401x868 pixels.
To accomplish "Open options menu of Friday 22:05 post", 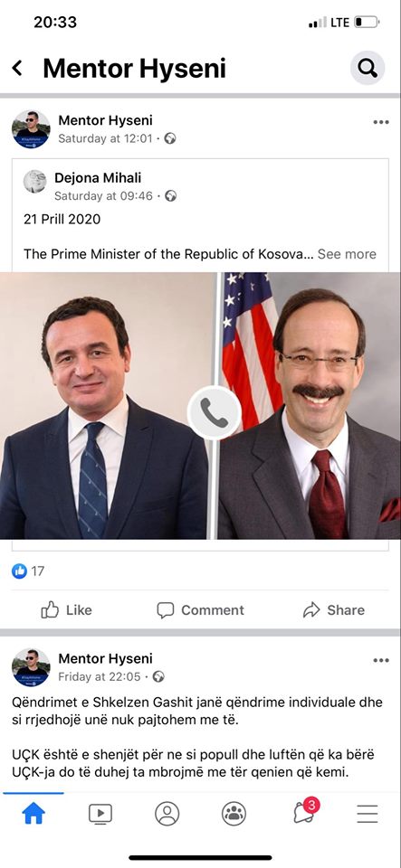I will pyautogui.click(x=381, y=660).
